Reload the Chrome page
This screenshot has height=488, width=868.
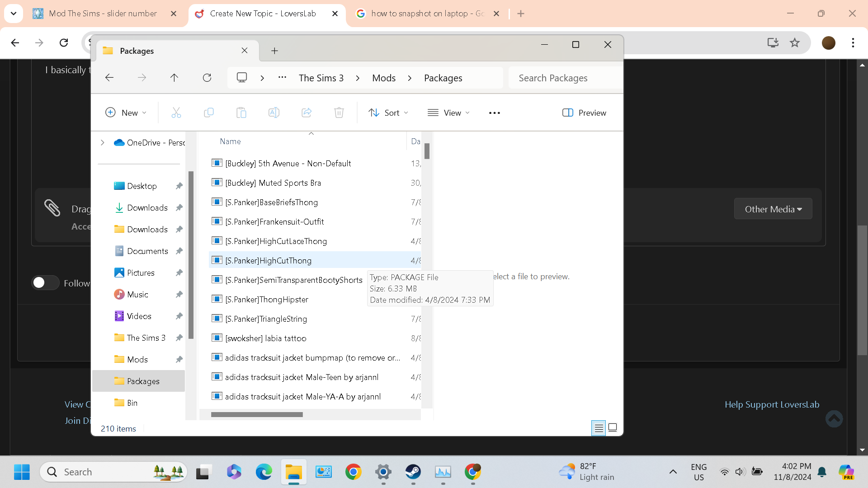click(64, 42)
